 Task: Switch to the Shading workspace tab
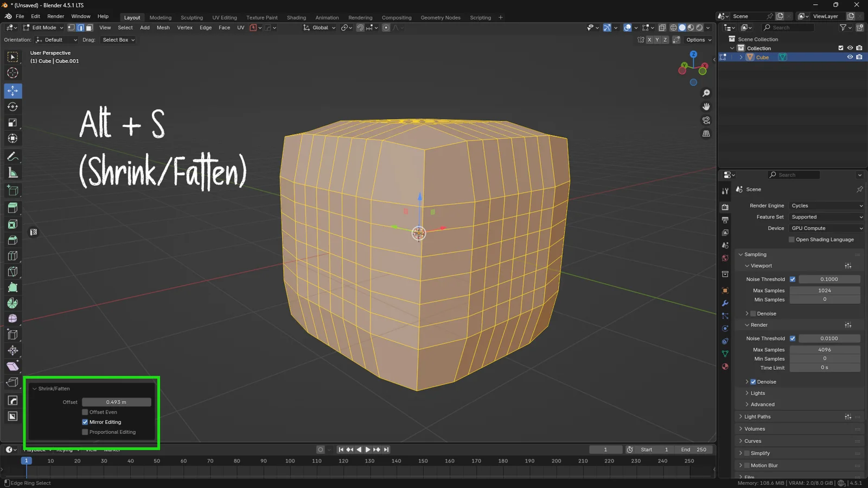(296, 17)
